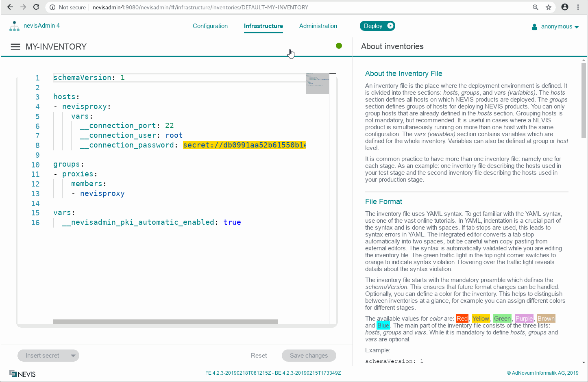Click the 'File Format' heading
The image size is (588, 382).
(x=383, y=202)
